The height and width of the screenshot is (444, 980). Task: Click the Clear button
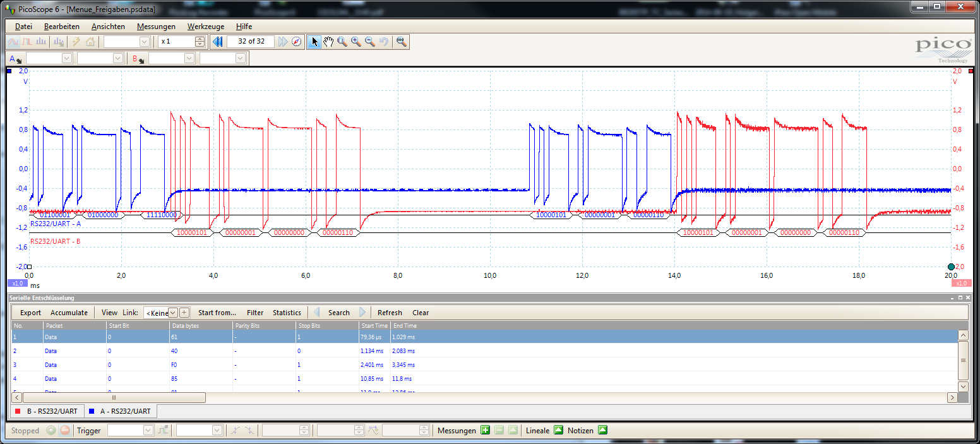(421, 313)
